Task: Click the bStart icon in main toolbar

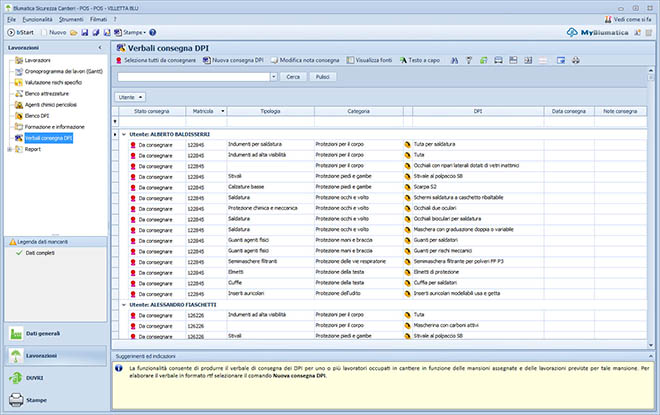Action: [11, 33]
